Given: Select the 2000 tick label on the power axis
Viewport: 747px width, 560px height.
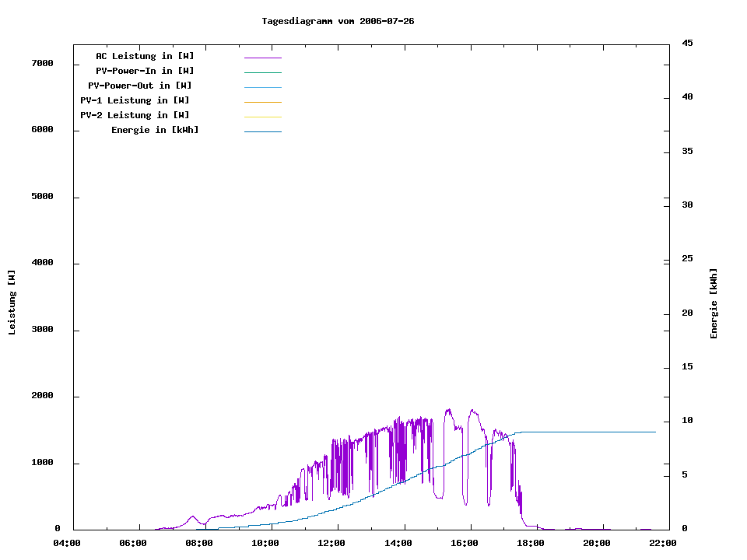Looking at the screenshot, I should click(42, 396).
